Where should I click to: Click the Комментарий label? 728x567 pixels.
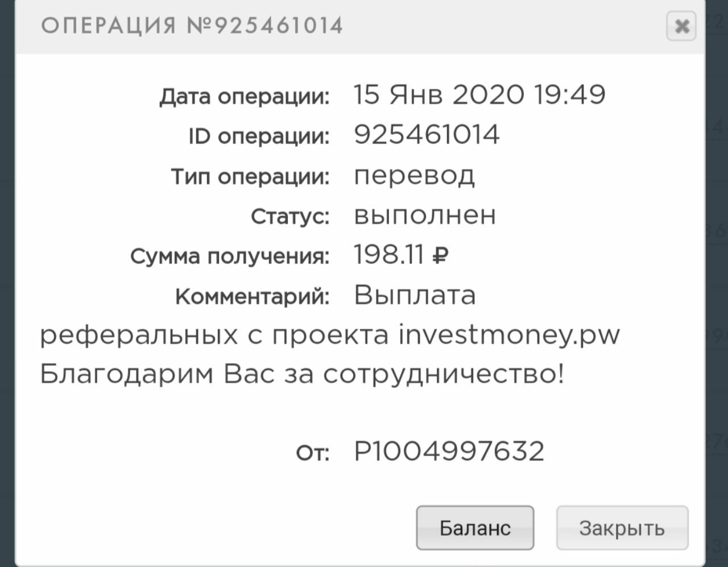pos(252,296)
